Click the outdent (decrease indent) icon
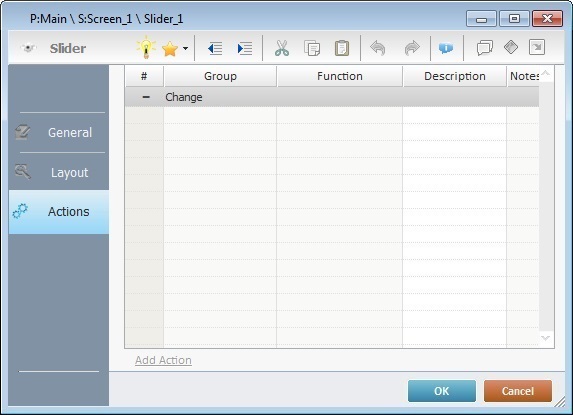The width and height of the screenshot is (573, 415). click(215, 48)
